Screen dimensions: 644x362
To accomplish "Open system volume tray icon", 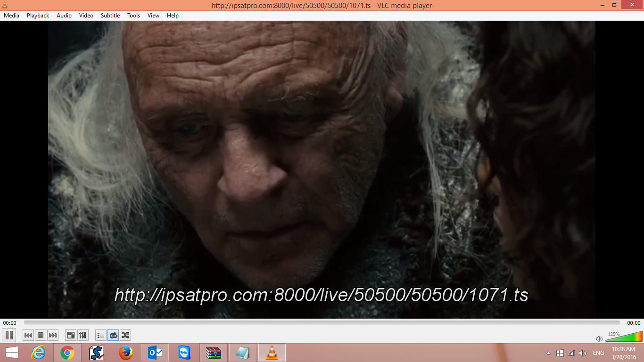I will coord(583,353).
